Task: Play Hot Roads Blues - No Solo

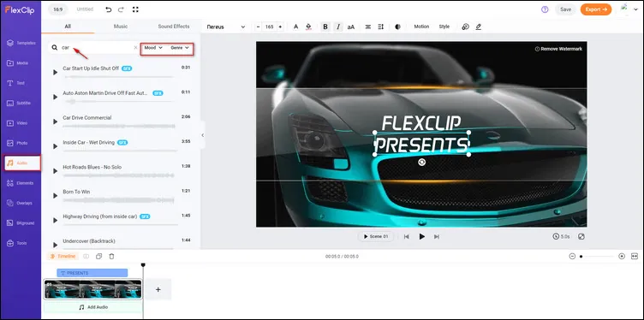Action: 55,170
